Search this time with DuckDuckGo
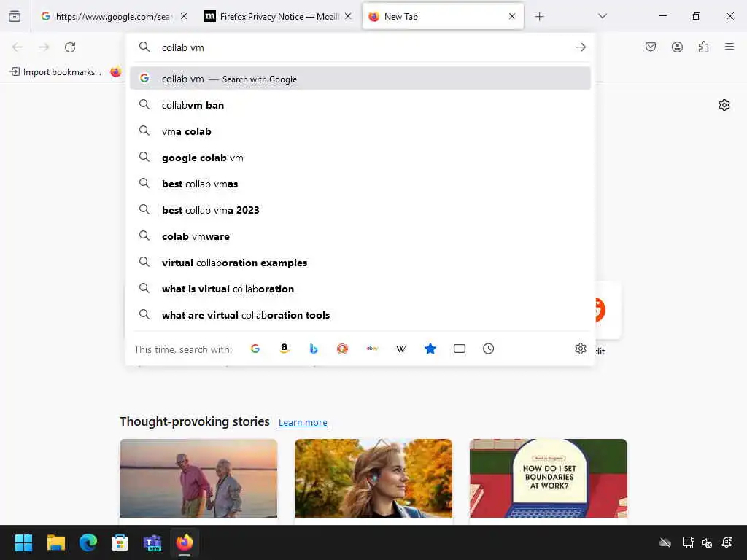The width and height of the screenshot is (747, 560). (343, 349)
